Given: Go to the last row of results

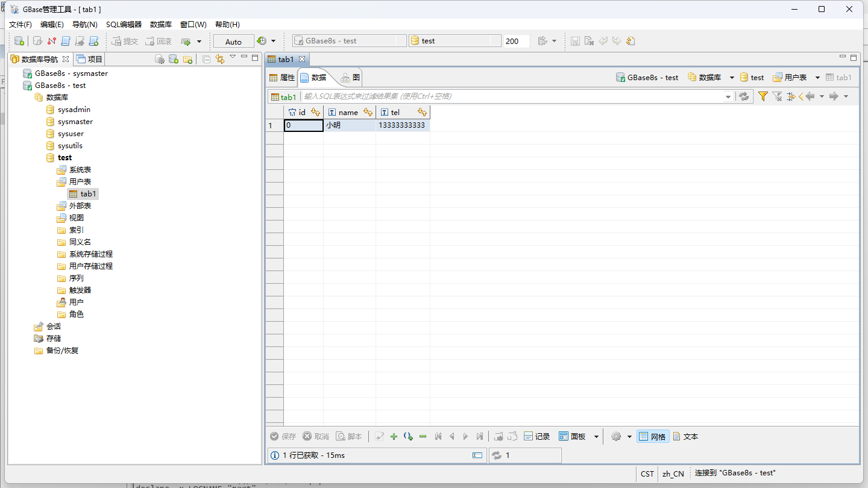Looking at the screenshot, I should pos(480,437).
